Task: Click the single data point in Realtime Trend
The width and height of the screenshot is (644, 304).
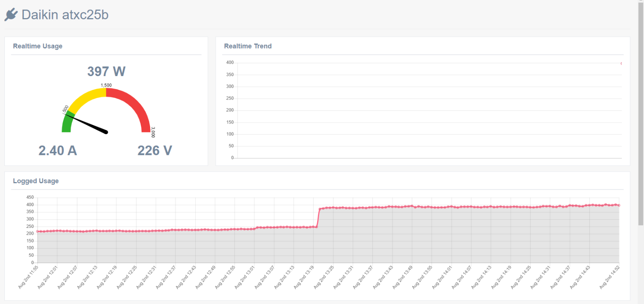Action: point(621,64)
